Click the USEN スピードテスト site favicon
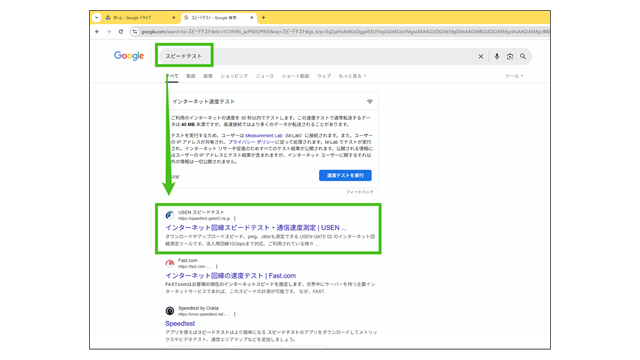The width and height of the screenshot is (640, 360). point(170,215)
